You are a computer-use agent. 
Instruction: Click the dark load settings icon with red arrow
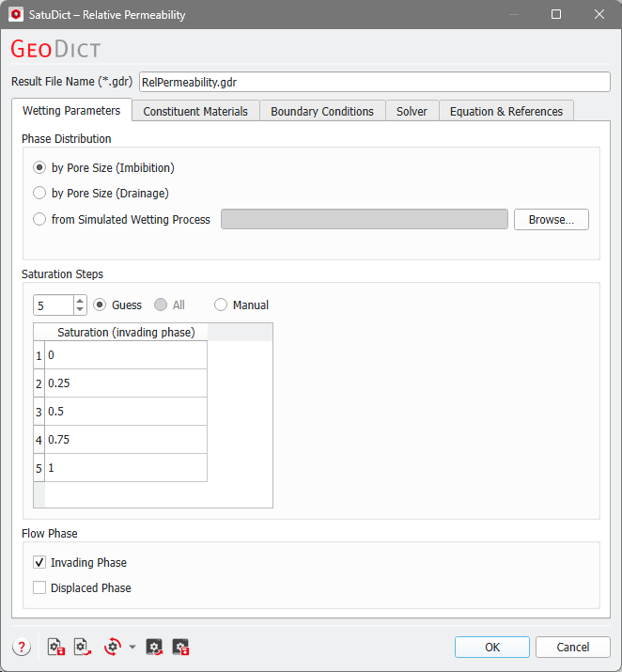pyautogui.click(x=154, y=648)
